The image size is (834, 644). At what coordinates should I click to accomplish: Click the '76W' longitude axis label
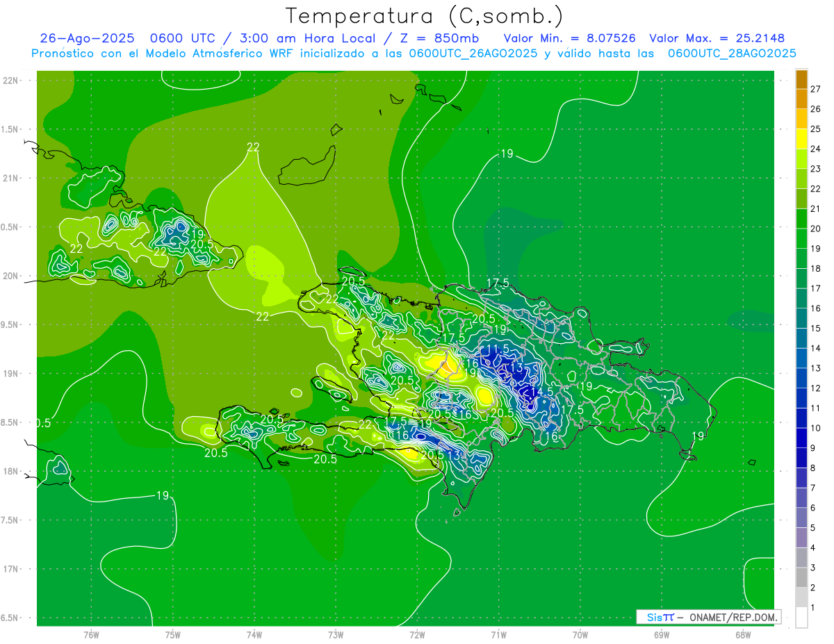point(91,634)
